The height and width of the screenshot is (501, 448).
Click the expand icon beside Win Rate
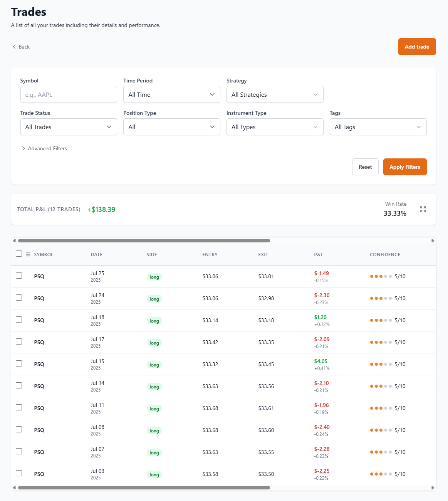coord(423,209)
